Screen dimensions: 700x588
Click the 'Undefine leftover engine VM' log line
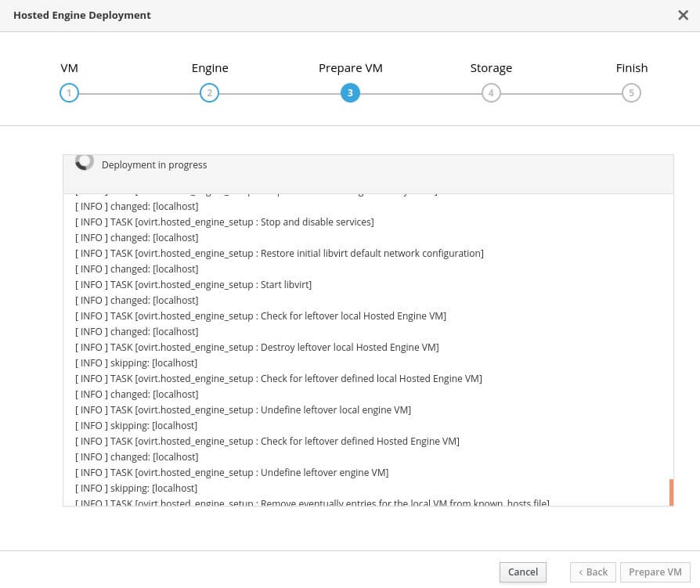[x=232, y=473]
